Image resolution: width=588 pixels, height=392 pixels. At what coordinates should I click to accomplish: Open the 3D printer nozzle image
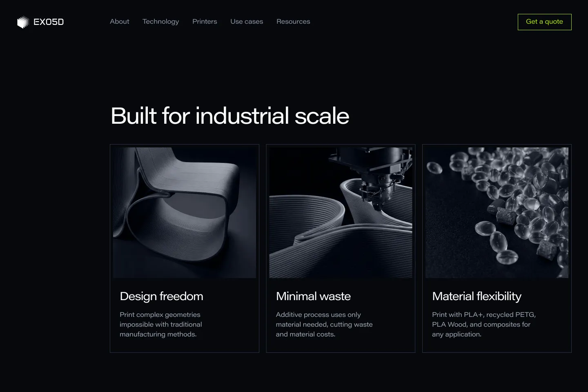click(341, 213)
